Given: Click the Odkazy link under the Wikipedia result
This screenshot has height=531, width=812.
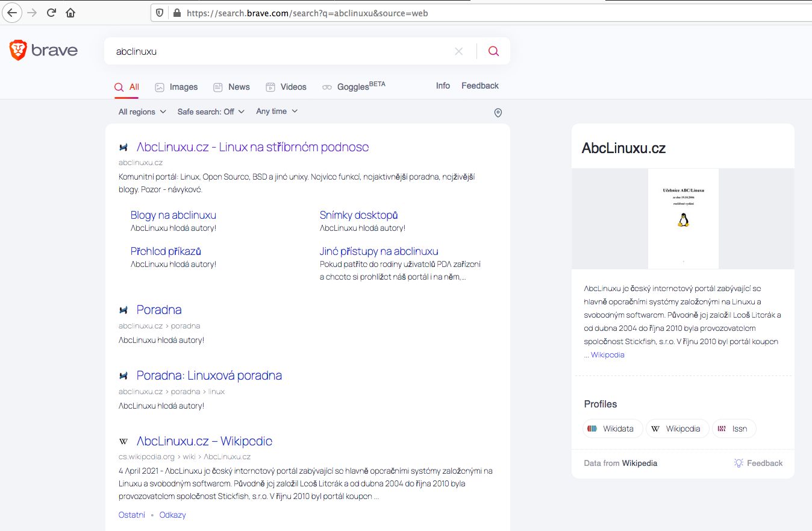Looking at the screenshot, I should click(172, 515).
